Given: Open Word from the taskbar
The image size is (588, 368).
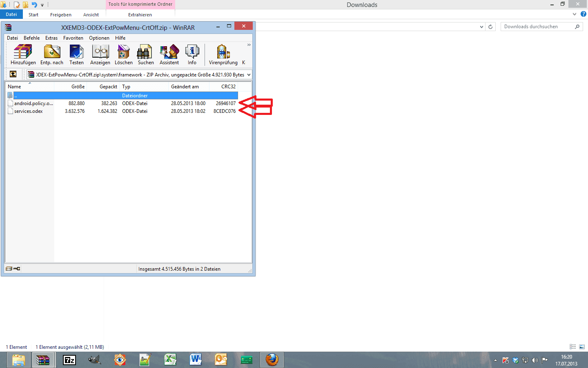Looking at the screenshot, I should point(196,360).
